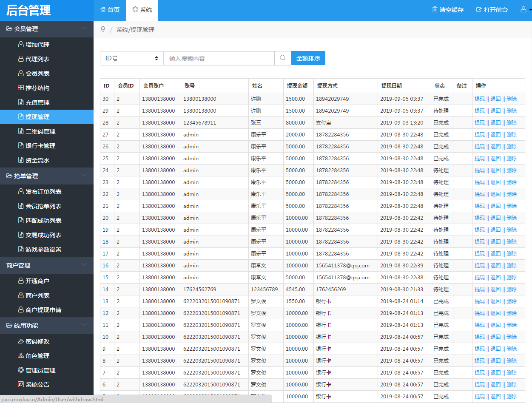Viewport: 532px width, 403px height.
Task: Click the 输入搜索内容 search field
Action: tap(219, 58)
